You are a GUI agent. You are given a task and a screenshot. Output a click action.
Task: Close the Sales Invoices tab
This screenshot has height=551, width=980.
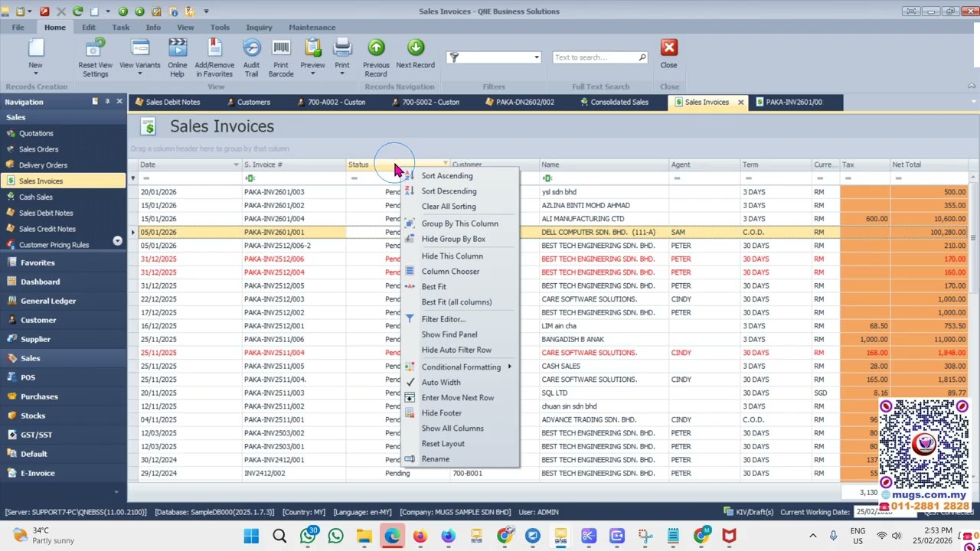point(740,102)
